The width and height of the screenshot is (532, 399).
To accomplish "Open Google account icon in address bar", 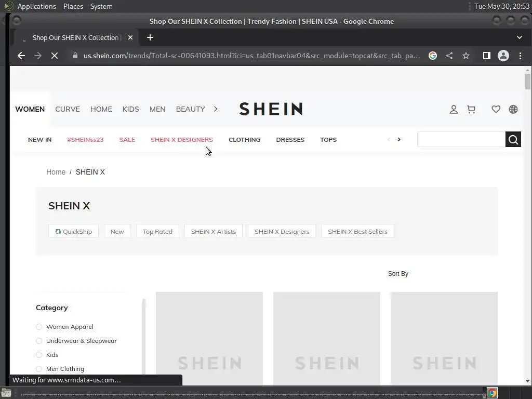I will click(433, 56).
